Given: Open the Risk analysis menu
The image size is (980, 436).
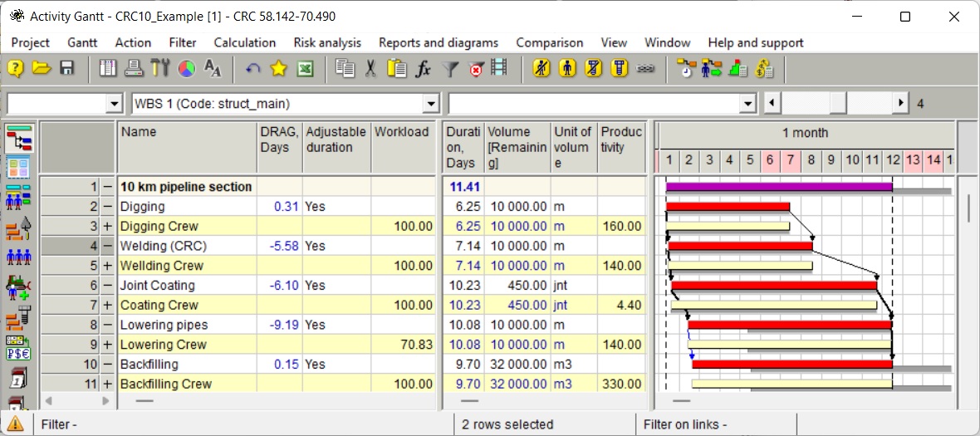Looking at the screenshot, I should (327, 43).
